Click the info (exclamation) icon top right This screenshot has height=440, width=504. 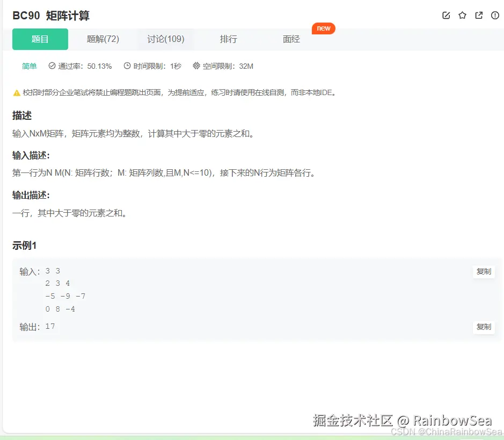point(494,16)
